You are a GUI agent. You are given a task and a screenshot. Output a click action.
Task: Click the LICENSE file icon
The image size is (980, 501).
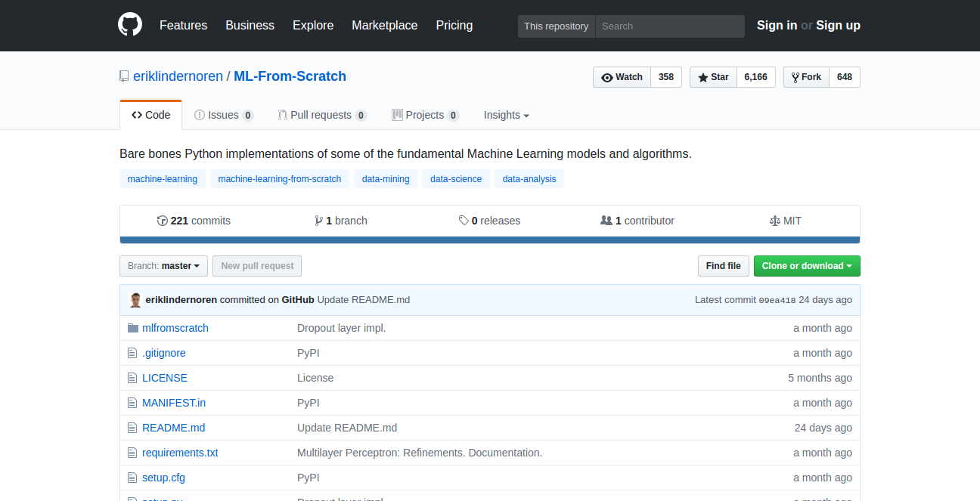tap(133, 378)
